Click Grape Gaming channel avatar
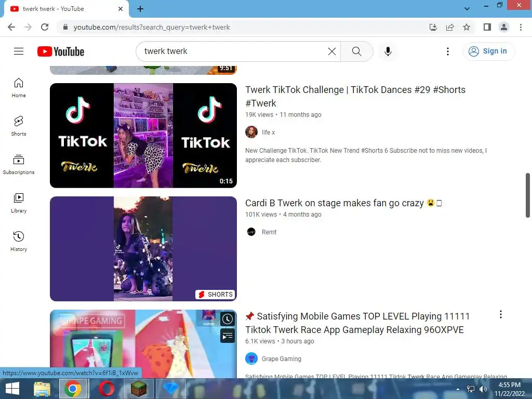The width and height of the screenshot is (532, 399). tap(251, 358)
